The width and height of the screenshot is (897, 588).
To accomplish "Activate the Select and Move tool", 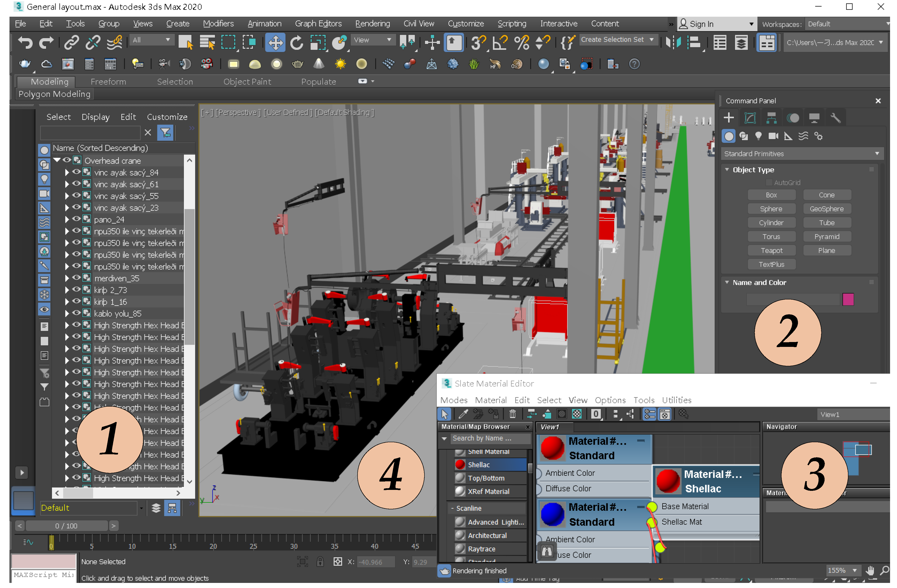I will click(x=275, y=42).
